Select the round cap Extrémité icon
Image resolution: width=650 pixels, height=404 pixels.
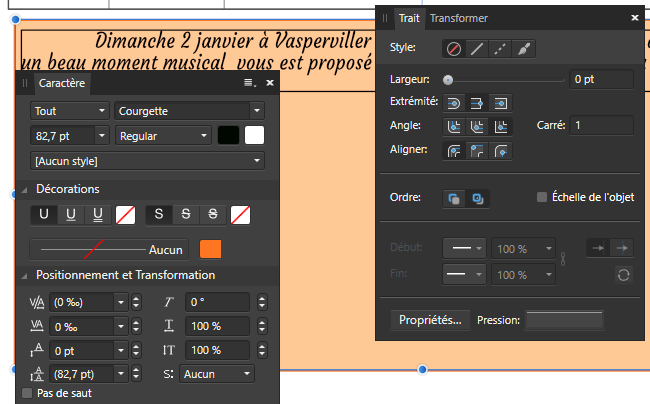pos(454,103)
